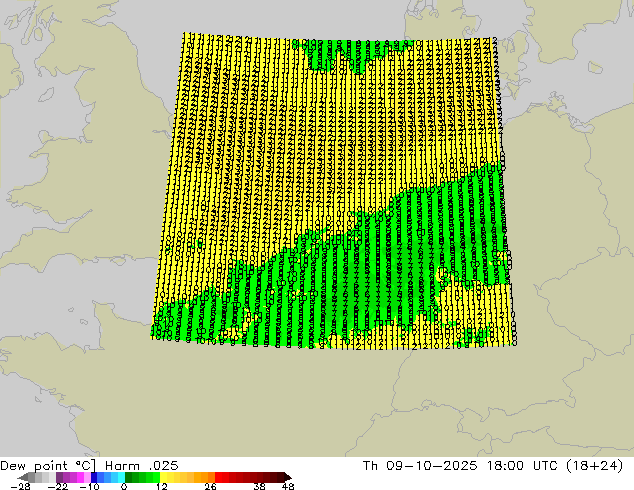Pick the dark blue legend swatch
Screen dimensions: 634x490
coord(94,477)
